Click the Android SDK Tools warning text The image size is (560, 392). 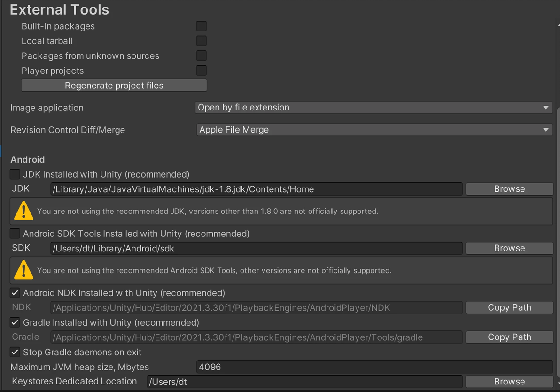click(214, 271)
